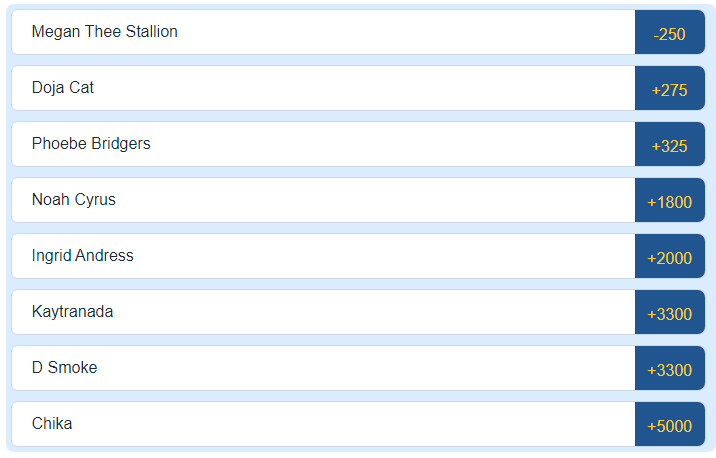Pick the +325 odds button

pos(669,145)
